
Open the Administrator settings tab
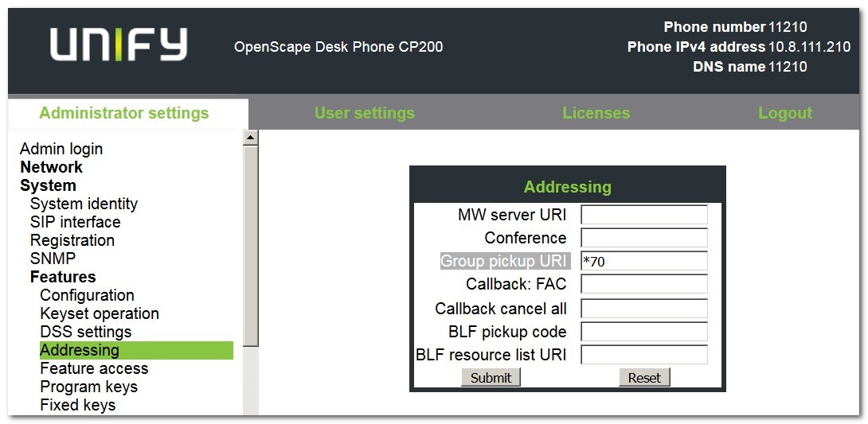point(124,113)
